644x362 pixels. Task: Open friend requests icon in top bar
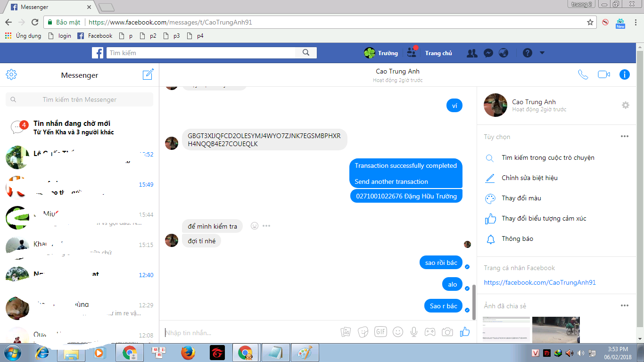coord(472,53)
